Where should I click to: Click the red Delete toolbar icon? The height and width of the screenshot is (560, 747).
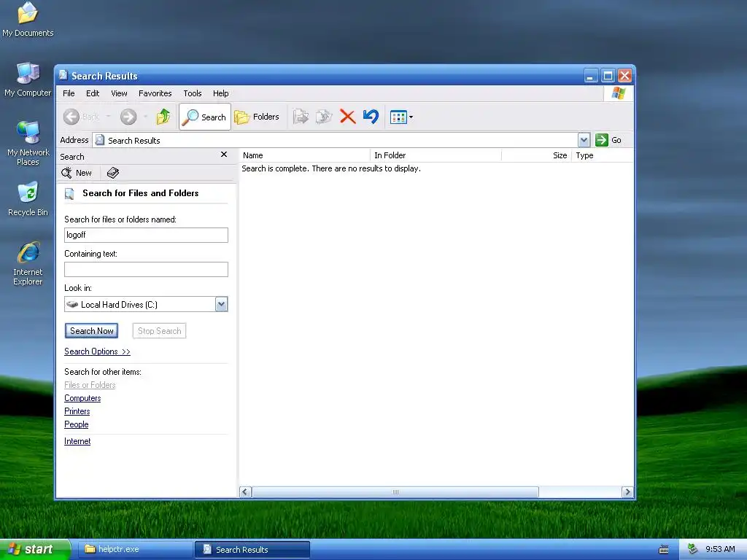click(348, 117)
